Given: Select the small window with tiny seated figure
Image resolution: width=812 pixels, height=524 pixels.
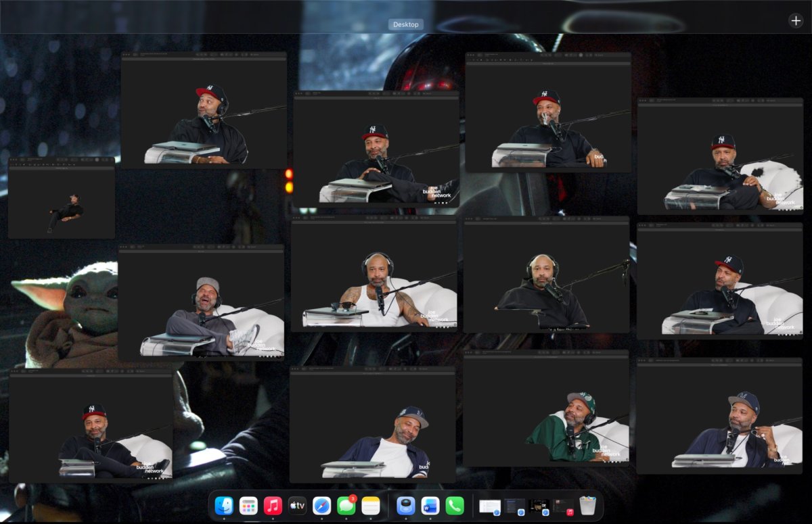Looking at the screenshot, I should coord(62,197).
